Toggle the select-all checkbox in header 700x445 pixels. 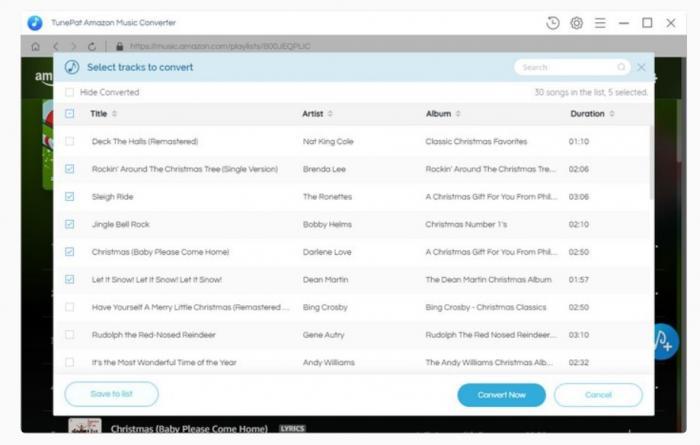[70, 113]
